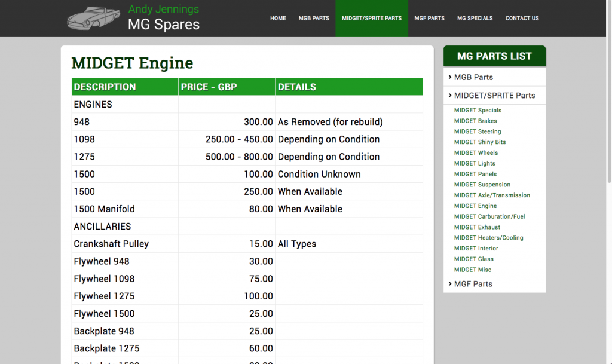Screen dimensions: 612x364
Task: Click the DETAILS column header
Action: coord(349,87)
